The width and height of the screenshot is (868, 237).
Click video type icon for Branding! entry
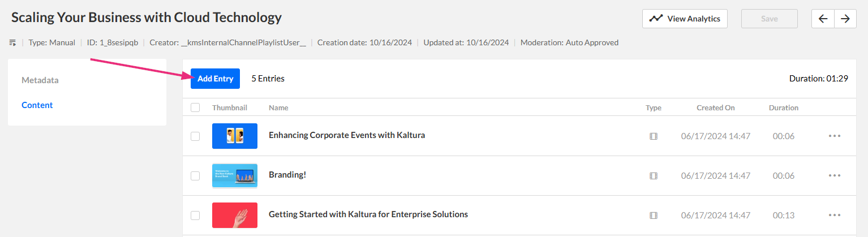[654, 176]
